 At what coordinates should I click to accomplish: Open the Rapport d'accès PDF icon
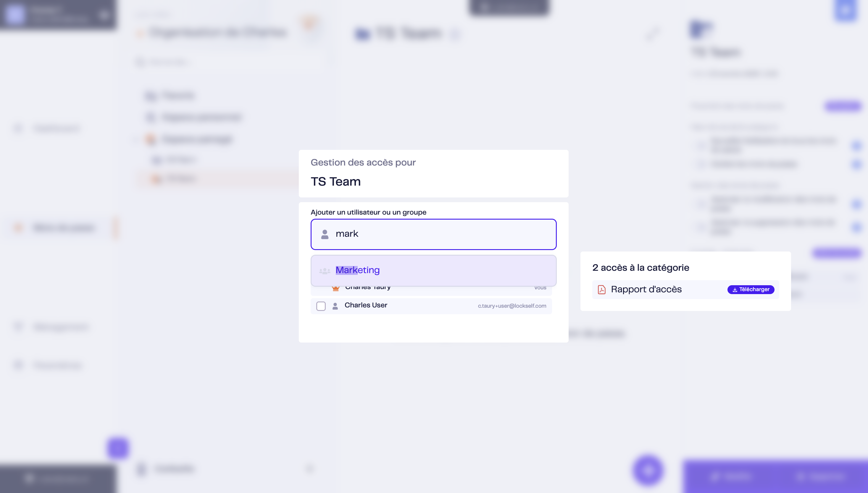(x=602, y=289)
